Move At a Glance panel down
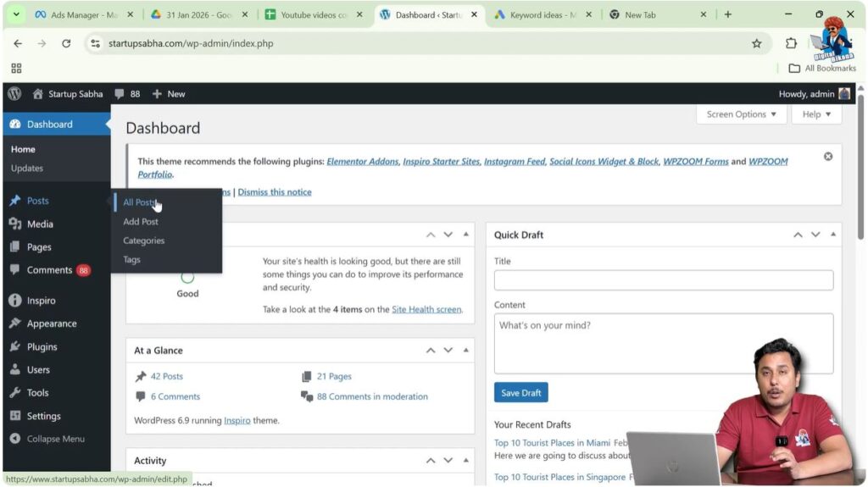The image size is (868, 487). tap(448, 351)
